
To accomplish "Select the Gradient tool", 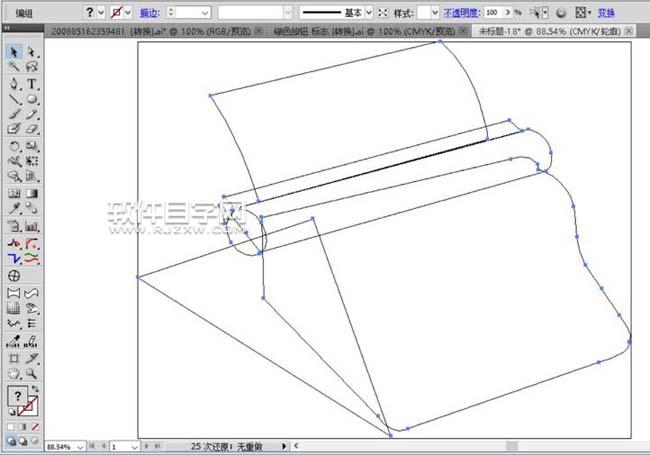I will [x=32, y=194].
